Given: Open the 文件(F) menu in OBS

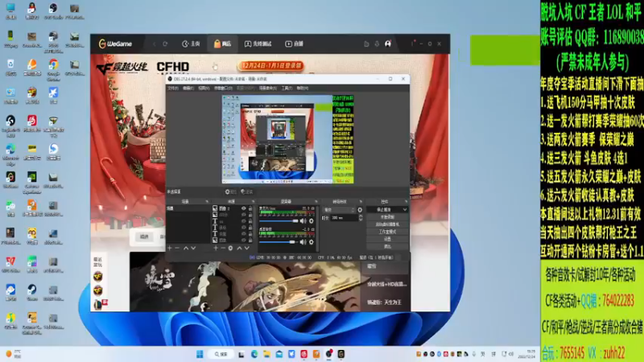Looking at the screenshot, I should pos(173,88).
